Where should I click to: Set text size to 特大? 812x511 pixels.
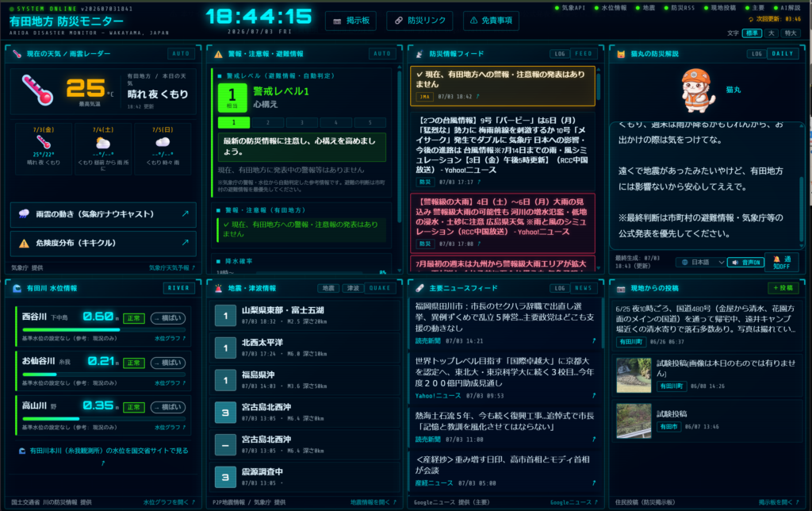click(x=791, y=33)
